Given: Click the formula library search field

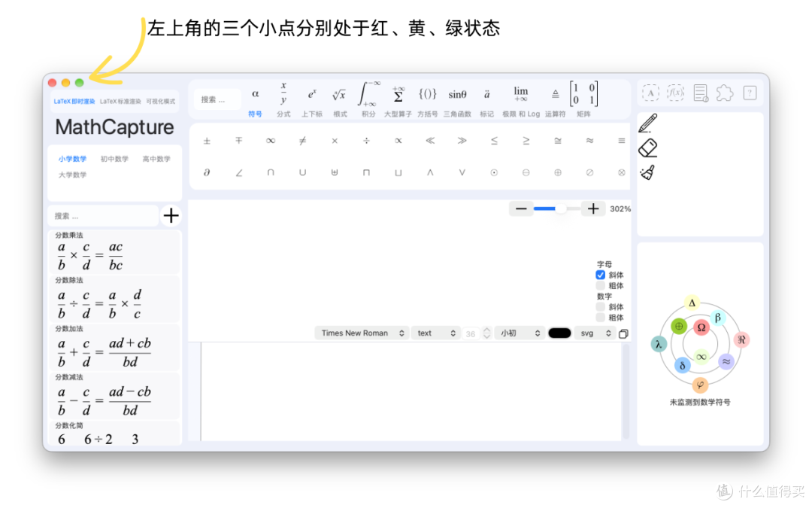Looking at the screenshot, I should coord(104,216).
